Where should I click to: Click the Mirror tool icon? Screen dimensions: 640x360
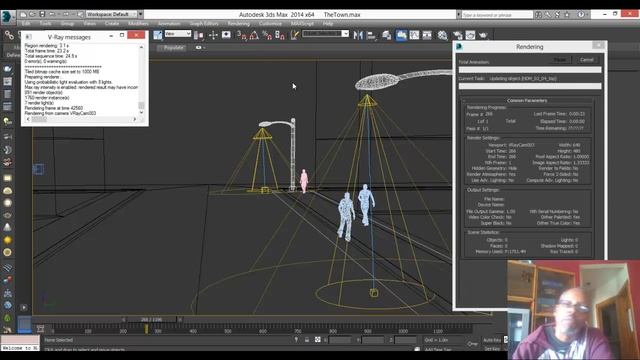358,36
